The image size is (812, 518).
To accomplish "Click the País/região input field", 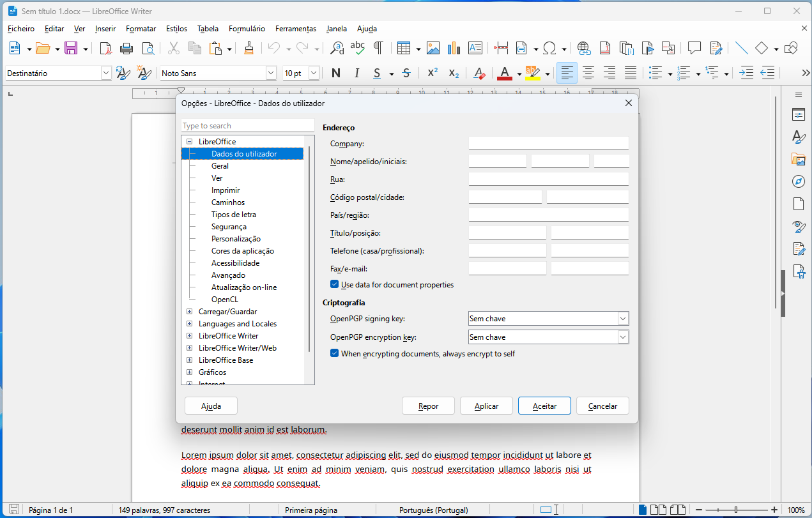I will click(549, 215).
